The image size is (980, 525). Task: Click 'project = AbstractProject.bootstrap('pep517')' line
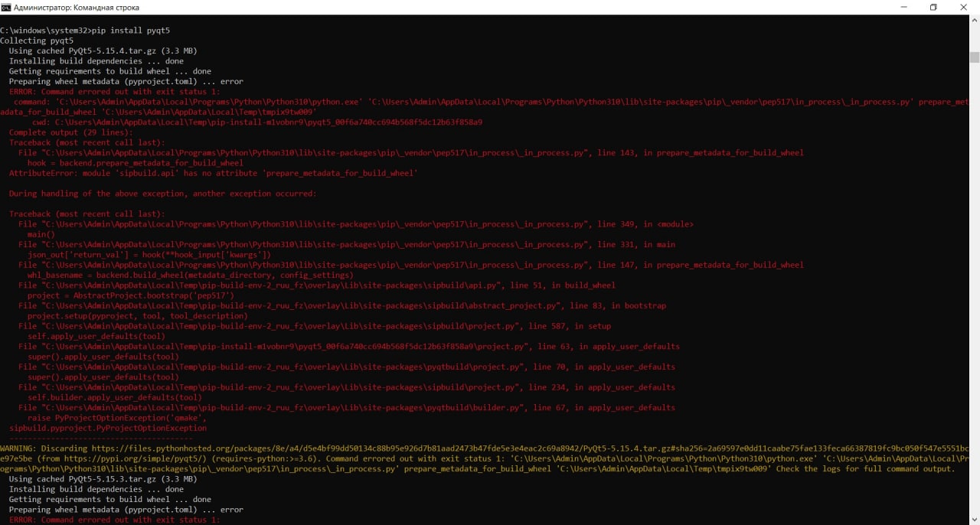pos(131,295)
